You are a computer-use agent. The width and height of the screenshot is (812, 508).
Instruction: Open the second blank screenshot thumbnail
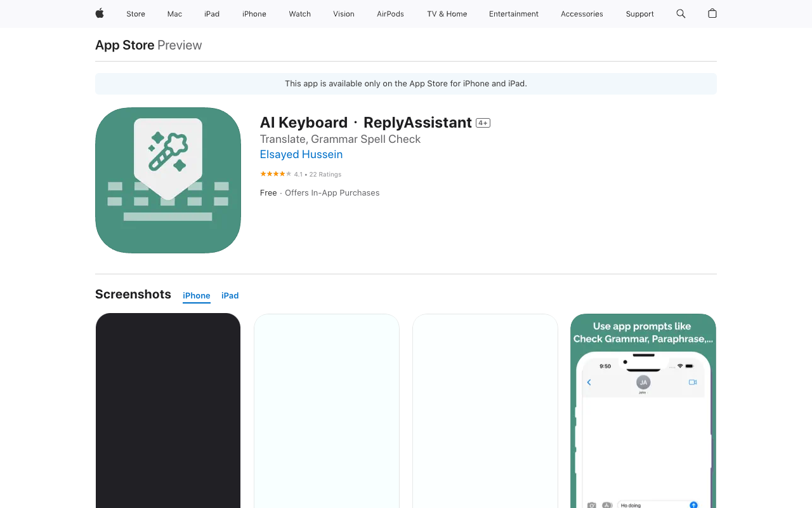327,411
